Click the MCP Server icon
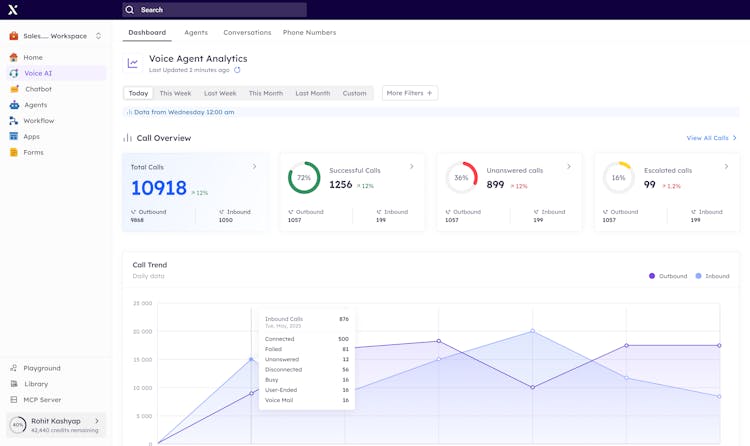The image size is (750, 446). (x=14, y=400)
